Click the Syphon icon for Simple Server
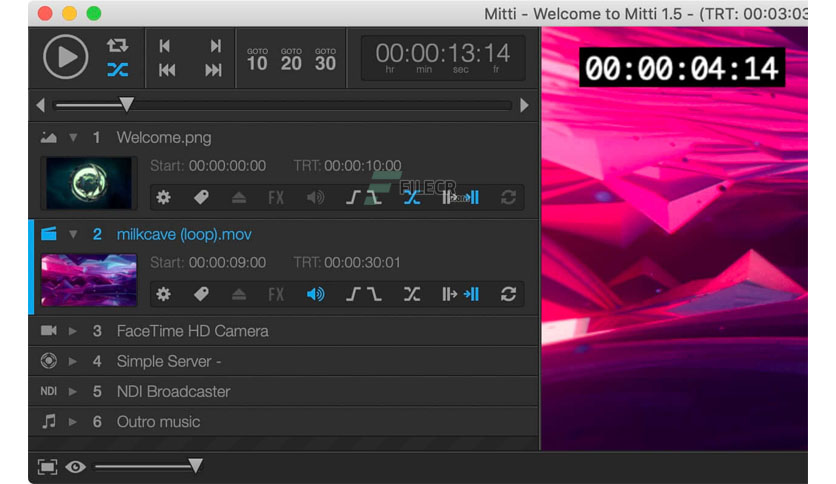This screenshot has height=484, width=836. tap(49, 361)
